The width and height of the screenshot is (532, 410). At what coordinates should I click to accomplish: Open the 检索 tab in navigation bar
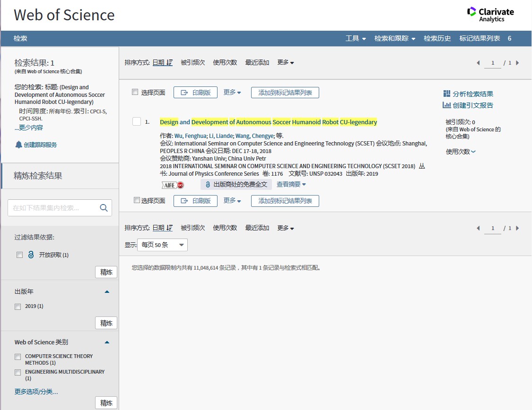tap(20, 38)
